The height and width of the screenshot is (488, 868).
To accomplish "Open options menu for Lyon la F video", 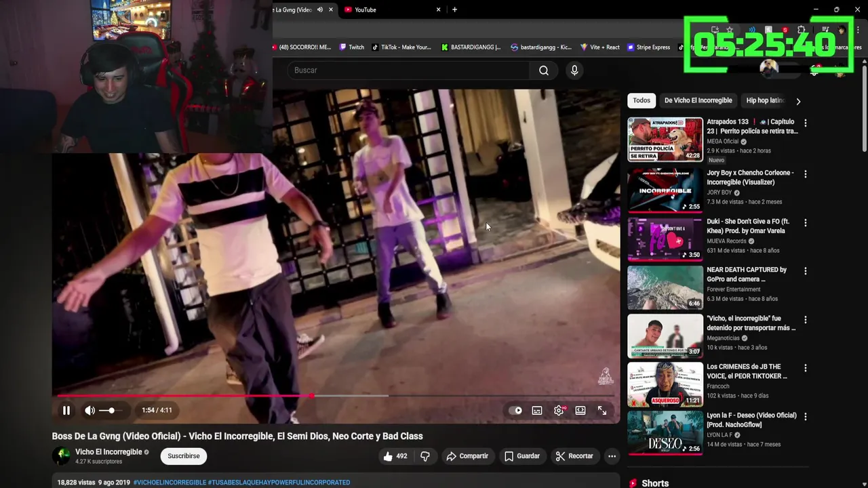I will pos(805,417).
